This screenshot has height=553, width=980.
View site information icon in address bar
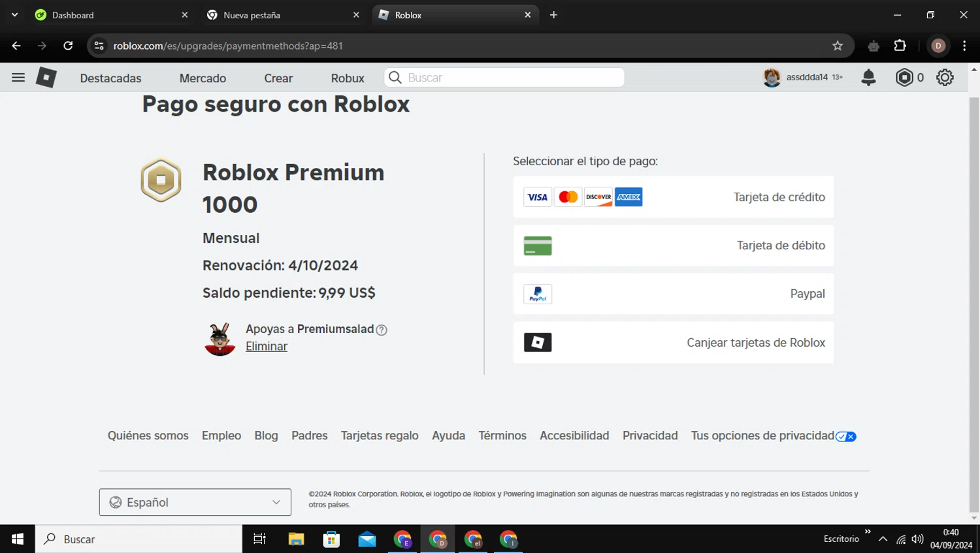click(99, 46)
